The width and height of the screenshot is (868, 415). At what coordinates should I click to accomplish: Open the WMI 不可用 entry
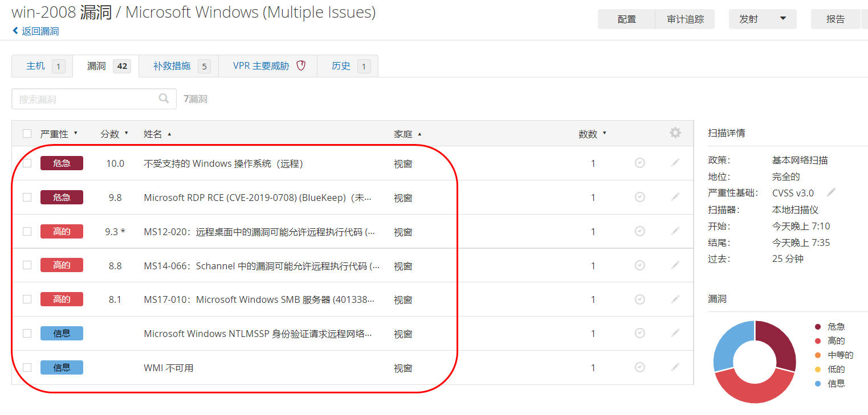coord(169,368)
